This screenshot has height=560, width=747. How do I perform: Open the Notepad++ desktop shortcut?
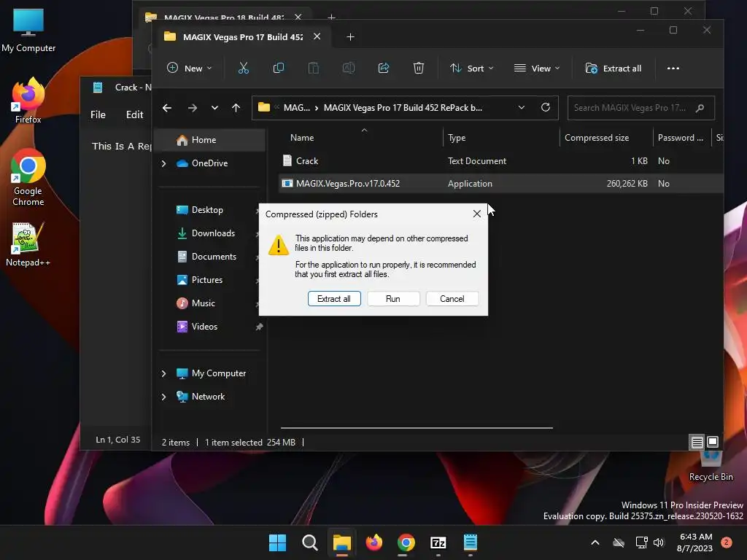coord(28,245)
